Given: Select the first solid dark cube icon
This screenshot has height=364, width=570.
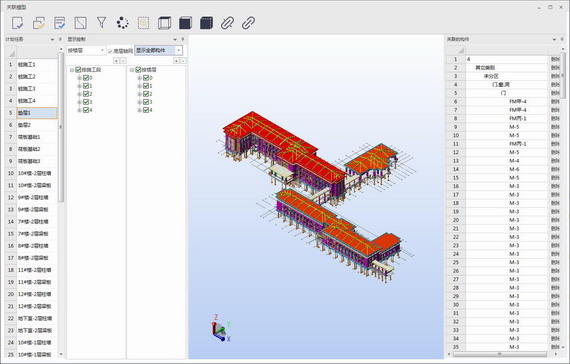Looking at the screenshot, I should 185,23.
